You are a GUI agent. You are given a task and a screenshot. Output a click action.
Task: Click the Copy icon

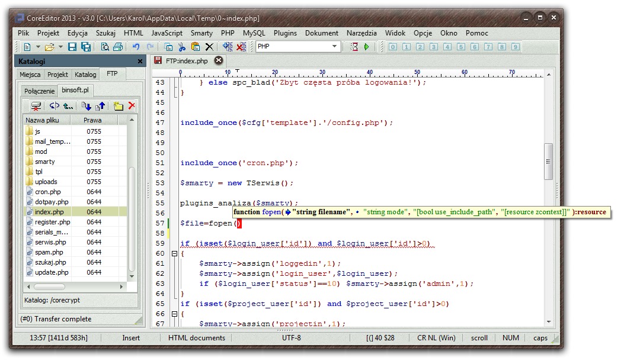pos(168,47)
